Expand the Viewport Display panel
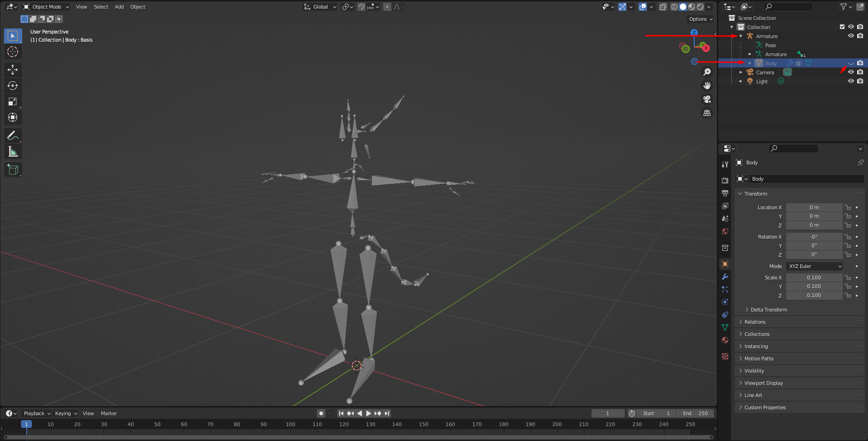 pyautogui.click(x=800, y=383)
